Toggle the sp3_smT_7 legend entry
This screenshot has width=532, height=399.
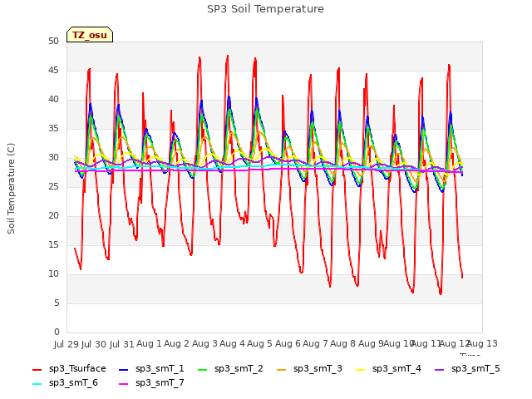point(151,382)
